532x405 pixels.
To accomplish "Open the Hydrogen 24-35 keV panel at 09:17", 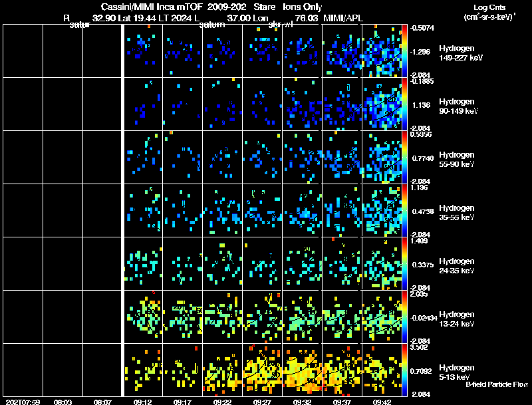I will tap(182, 264).
